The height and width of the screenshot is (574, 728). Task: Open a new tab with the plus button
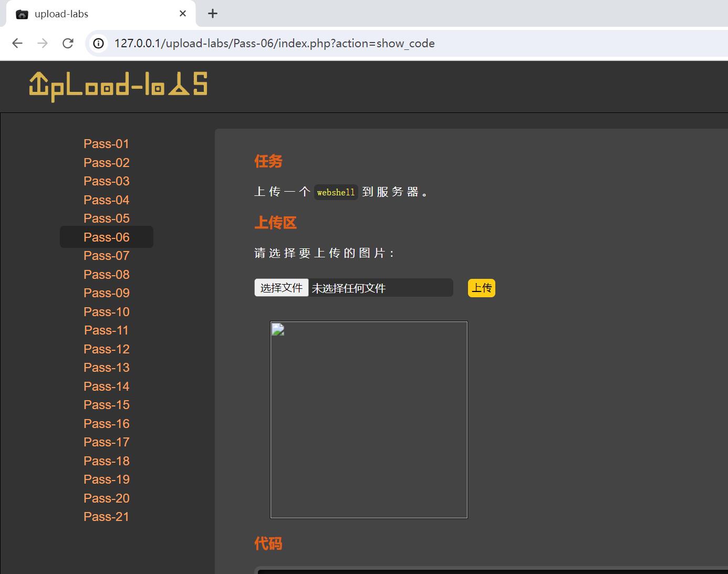point(213,14)
